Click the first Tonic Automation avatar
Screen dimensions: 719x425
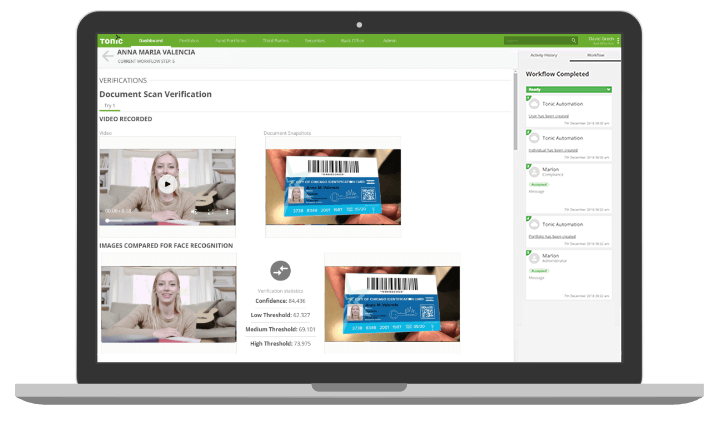click(x=535, y=104)
